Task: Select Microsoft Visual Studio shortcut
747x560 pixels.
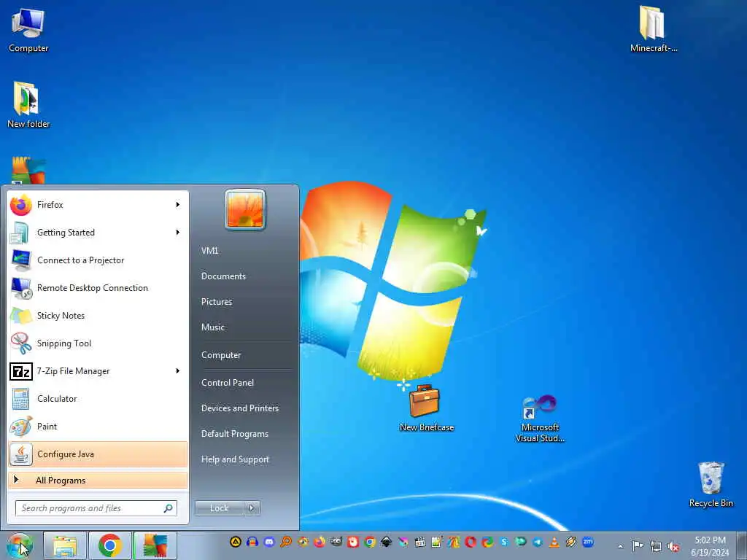Action: [x=540, y=419]
